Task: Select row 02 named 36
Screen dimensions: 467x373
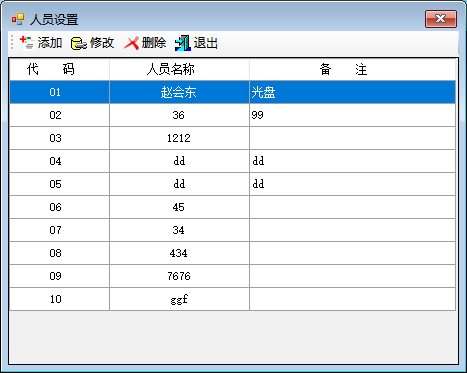Action: click(x=232, y=115)
